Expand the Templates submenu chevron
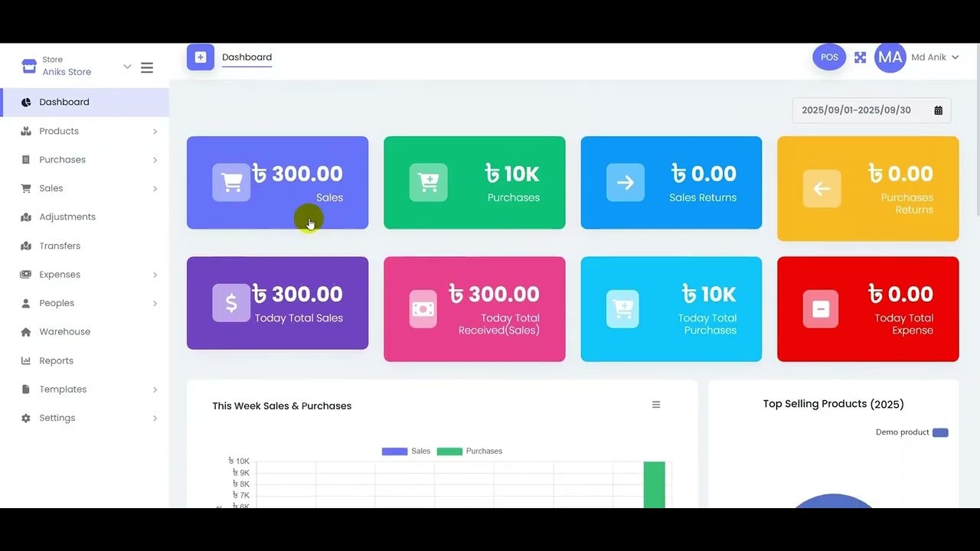This screenshot has width=980, height=551. click(155, 390)
